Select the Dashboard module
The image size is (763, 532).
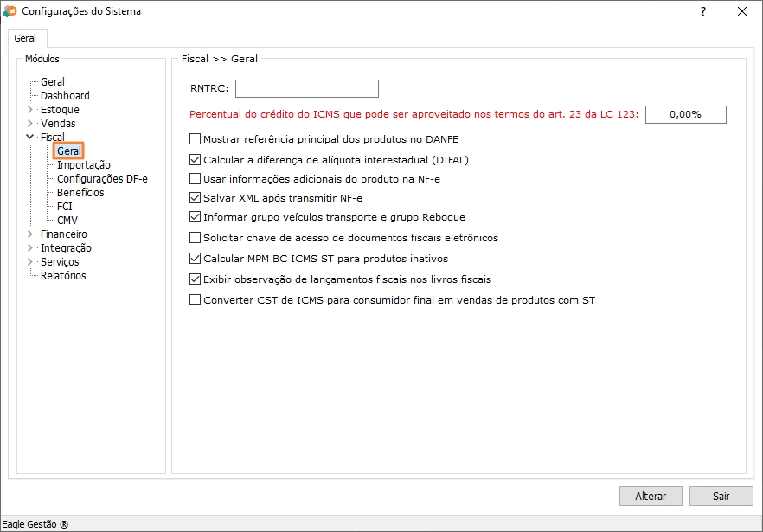65,96
